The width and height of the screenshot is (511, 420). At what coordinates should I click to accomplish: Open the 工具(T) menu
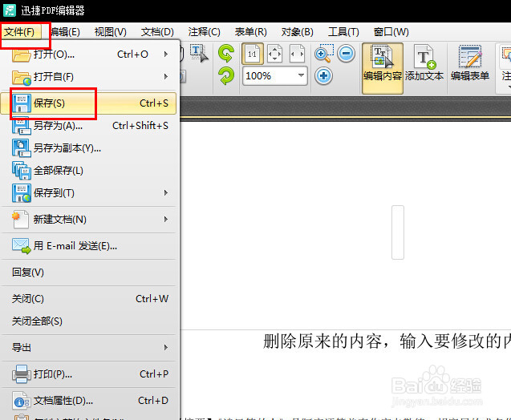[343, 32]
